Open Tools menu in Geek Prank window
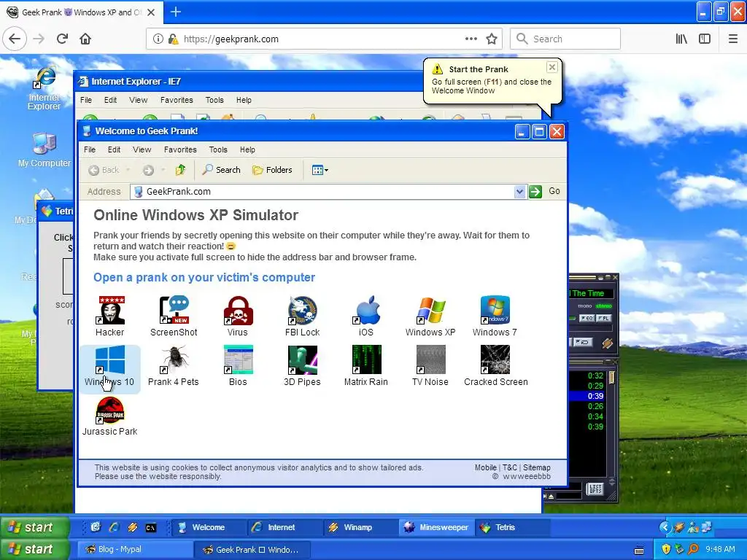 coord(218,149)
